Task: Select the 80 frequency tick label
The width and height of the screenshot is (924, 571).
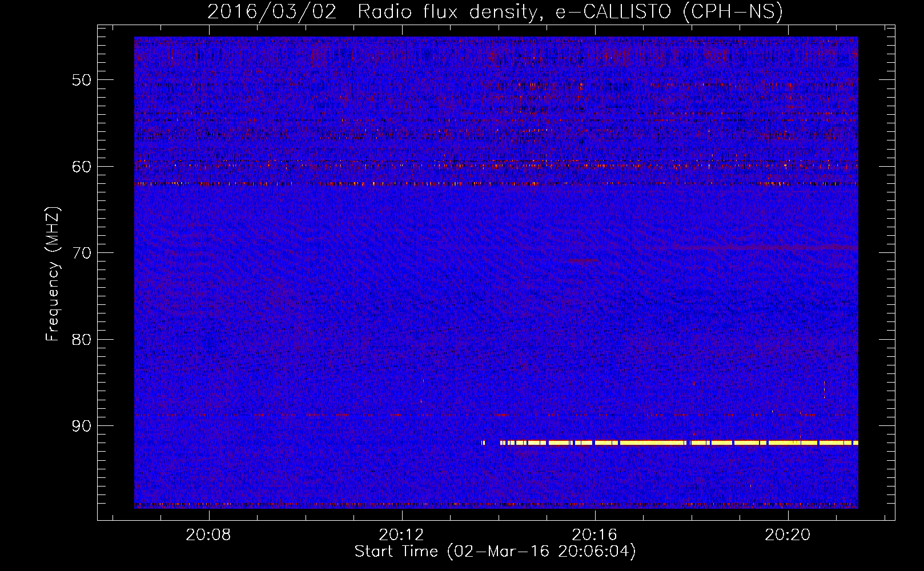Action: pos(82,340)
